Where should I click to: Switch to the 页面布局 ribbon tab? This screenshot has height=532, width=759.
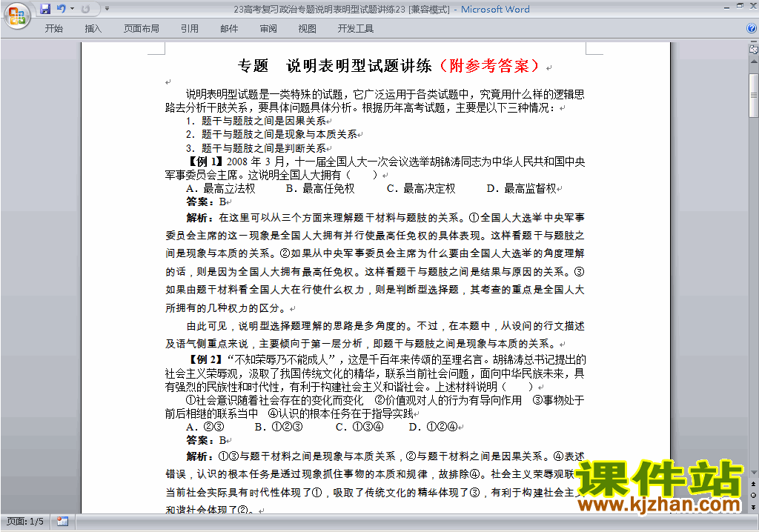[x=141, y=29]
